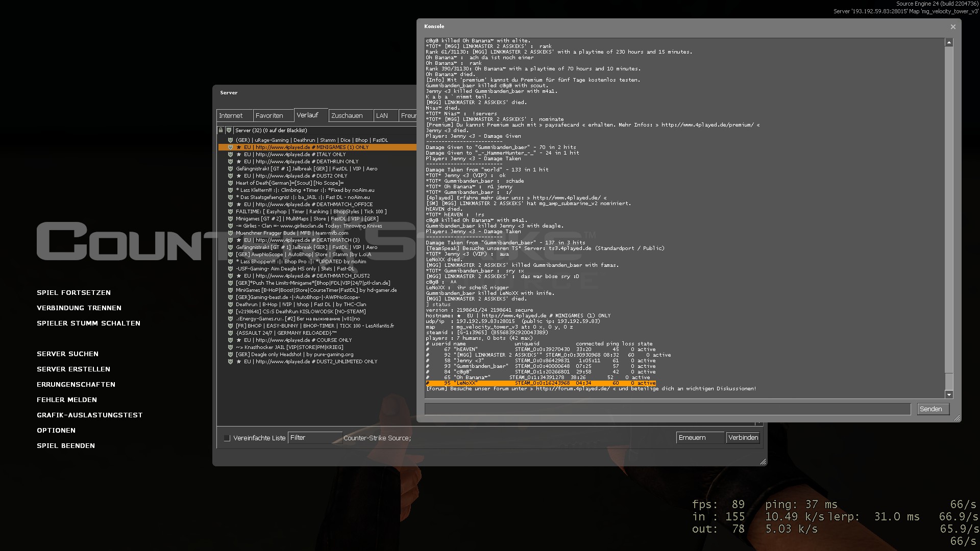Viewport: 980px width, 551px height.
Task: Open the Zuschauen tab
Action: pos(351,116)
